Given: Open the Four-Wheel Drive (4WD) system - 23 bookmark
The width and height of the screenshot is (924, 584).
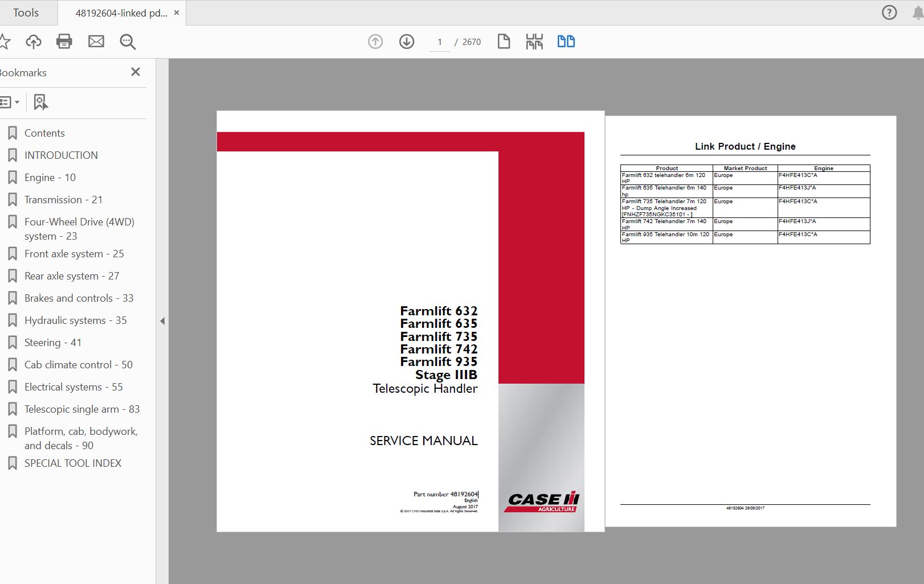Looking at the screenshot, I should (x=79, y=229).
